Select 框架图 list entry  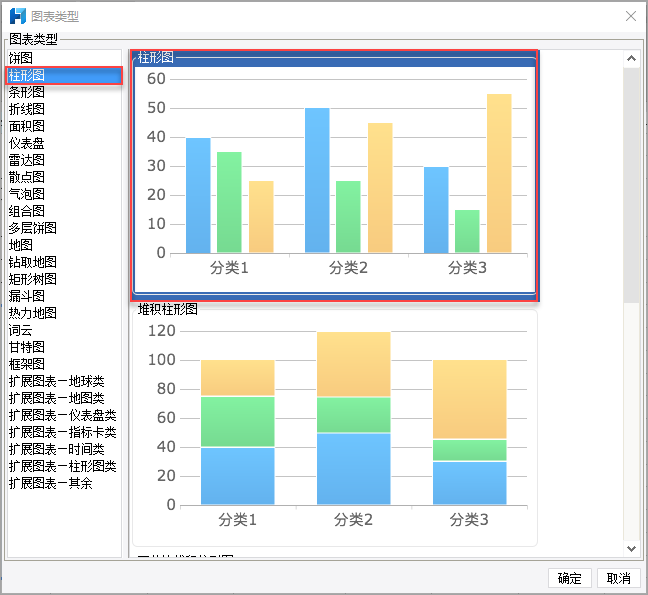click(64, 364)
